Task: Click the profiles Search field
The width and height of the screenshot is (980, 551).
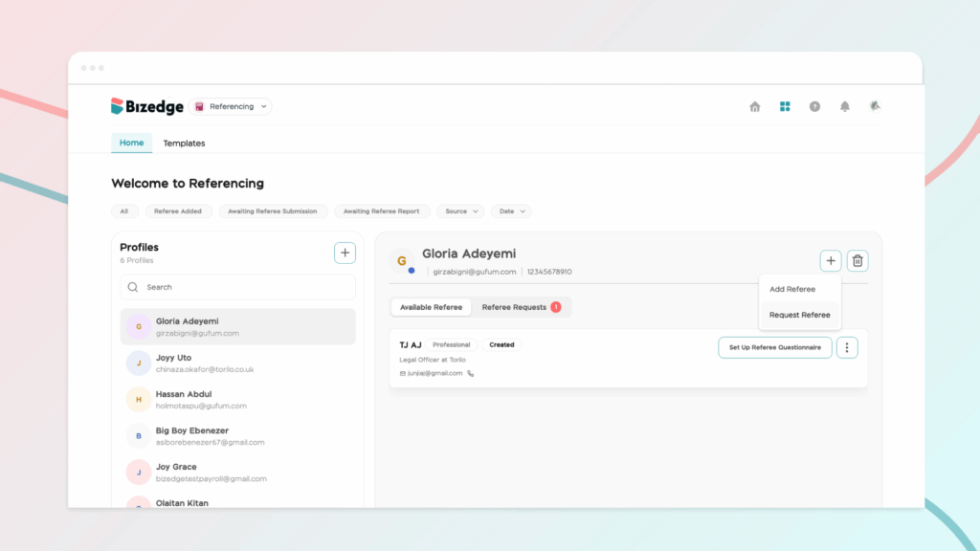Action: 237,287
